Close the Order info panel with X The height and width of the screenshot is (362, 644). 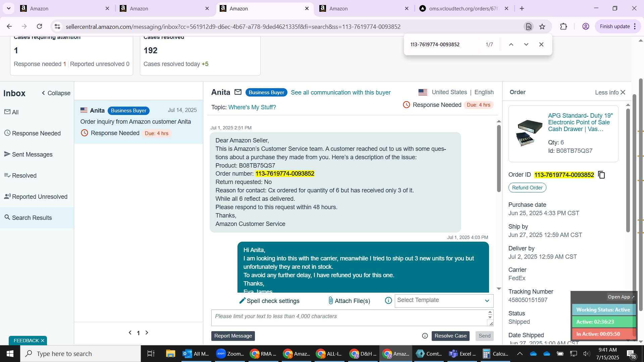tap(623, 92)
